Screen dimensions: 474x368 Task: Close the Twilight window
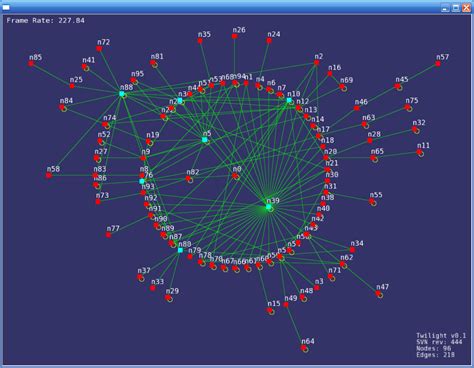(466, 8)
